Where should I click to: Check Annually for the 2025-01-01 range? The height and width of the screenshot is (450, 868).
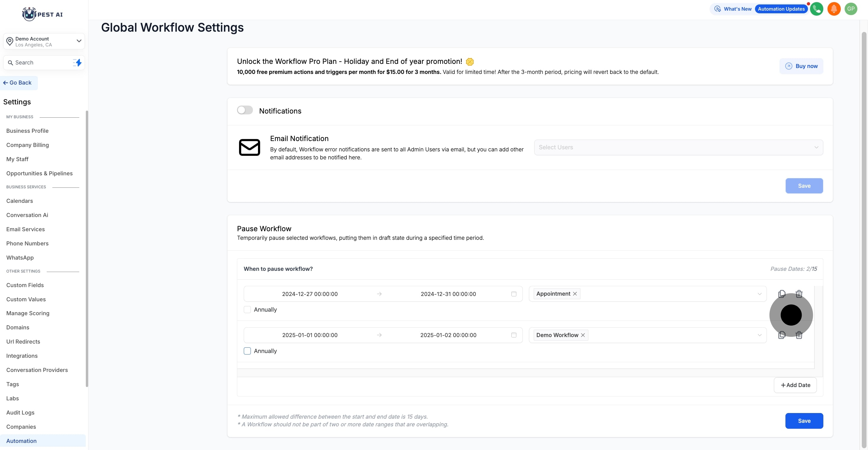coord(247,351)
